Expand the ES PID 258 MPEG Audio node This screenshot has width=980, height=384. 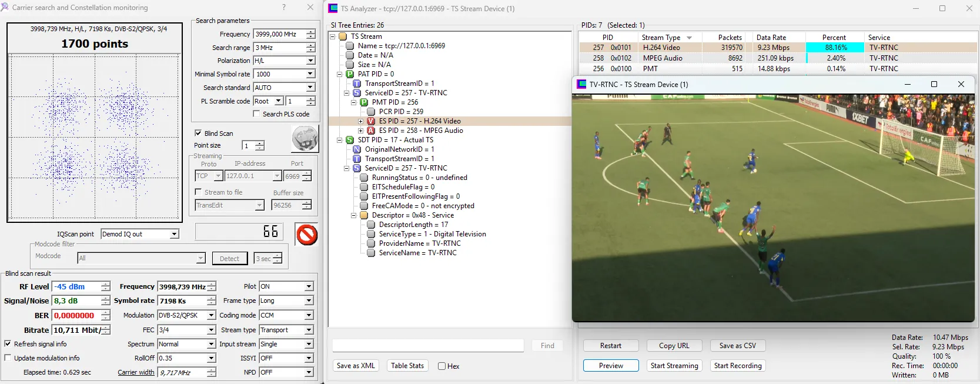[360, 131]
